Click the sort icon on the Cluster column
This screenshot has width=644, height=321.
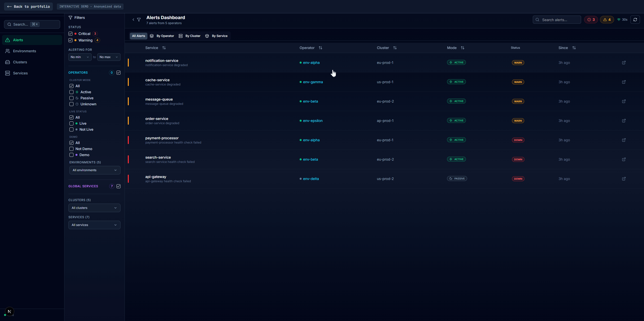(395, 48)
